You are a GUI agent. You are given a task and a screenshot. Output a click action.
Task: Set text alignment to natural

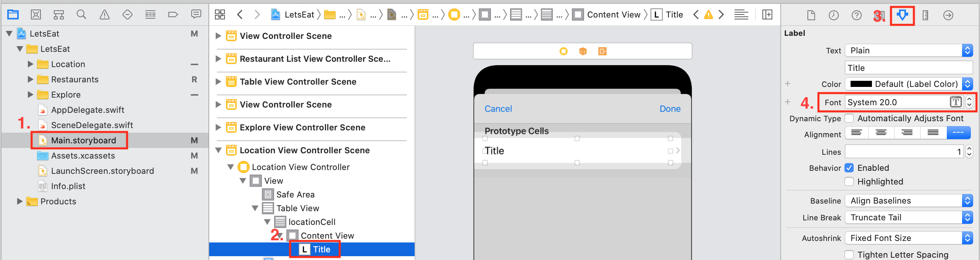(x=959, y=133)
